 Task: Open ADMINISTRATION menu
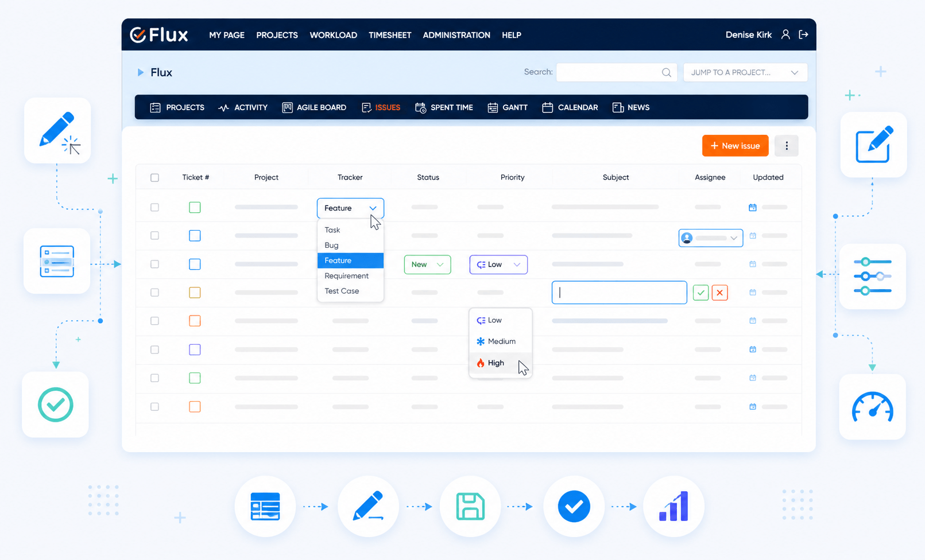click(x=456, y=35)
